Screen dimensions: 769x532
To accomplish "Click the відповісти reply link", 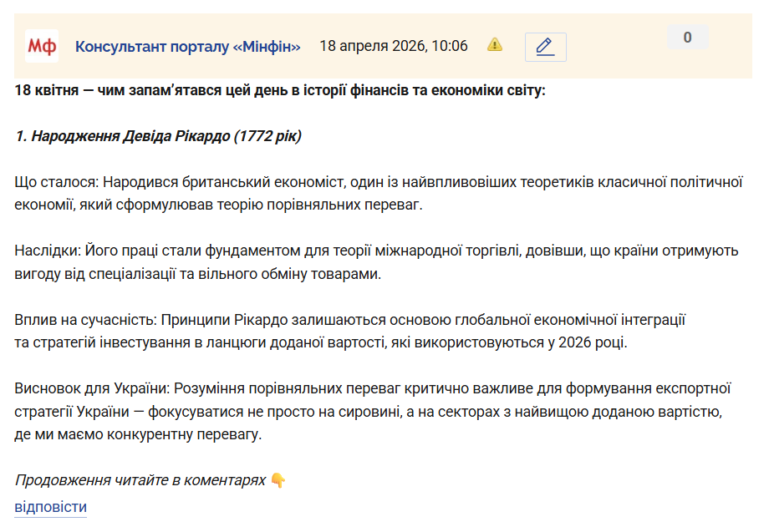I will click(x=50, y=507).
